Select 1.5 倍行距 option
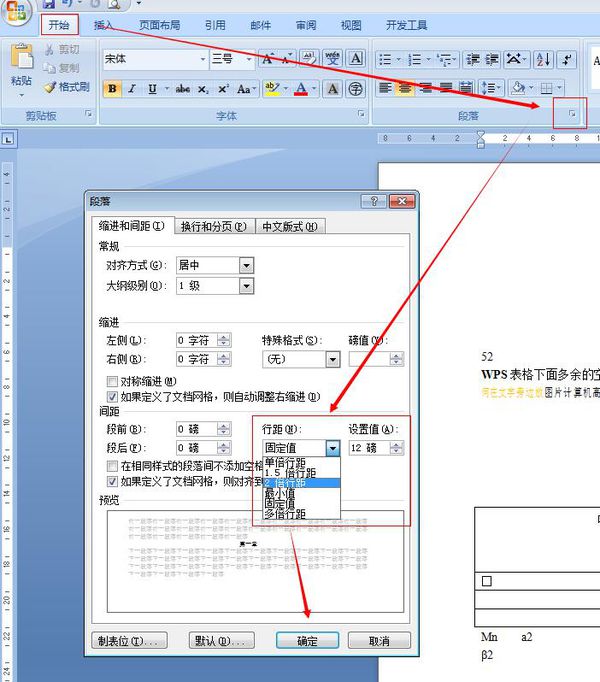600x682 pixels. (290, 473)
